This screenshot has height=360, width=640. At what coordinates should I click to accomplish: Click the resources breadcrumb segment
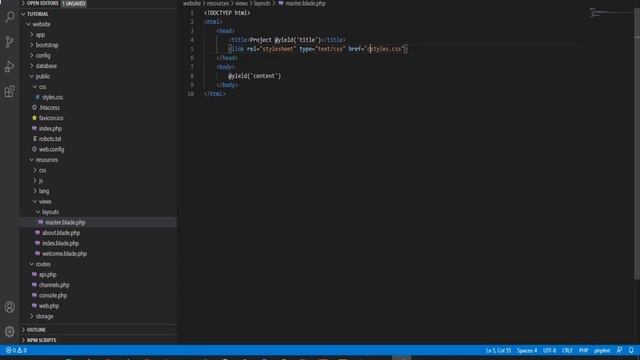pos(218,3)
